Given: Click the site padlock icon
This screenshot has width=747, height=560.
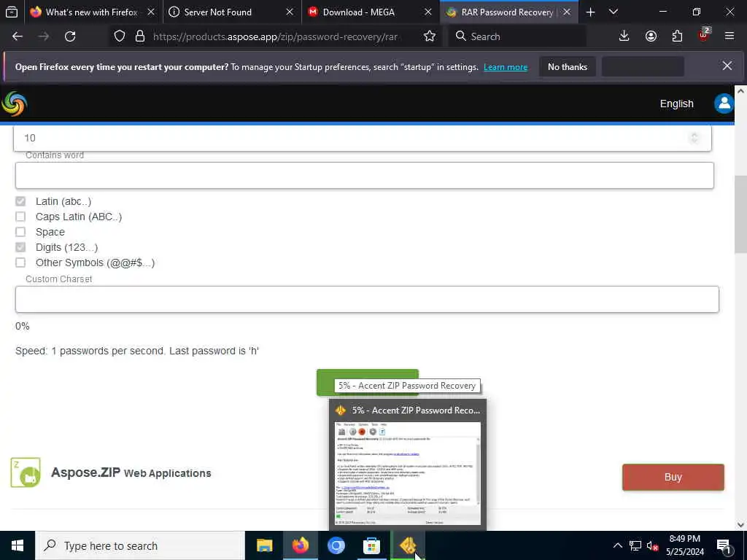Looking at the screenshot, I should pyautogui.click(x=140, y=36).
